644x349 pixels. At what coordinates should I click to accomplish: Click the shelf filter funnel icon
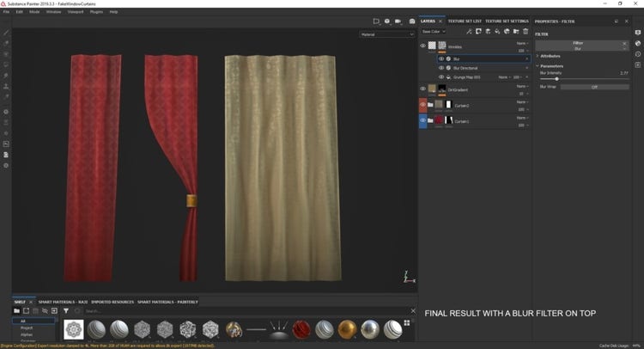point(66,311)
